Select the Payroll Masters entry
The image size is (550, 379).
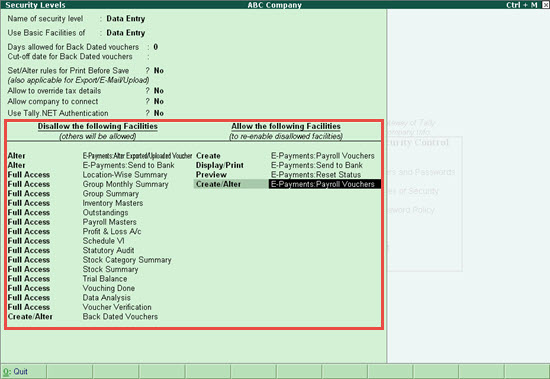point(109,222)
